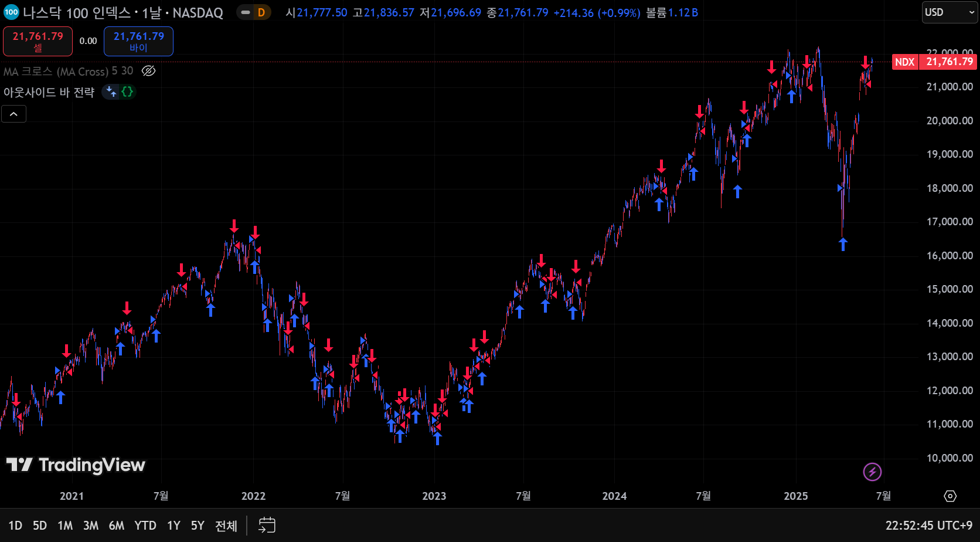Click the 0.00 spread value
Viewport: 980px width, 542px height.
[x=89, y=41]
